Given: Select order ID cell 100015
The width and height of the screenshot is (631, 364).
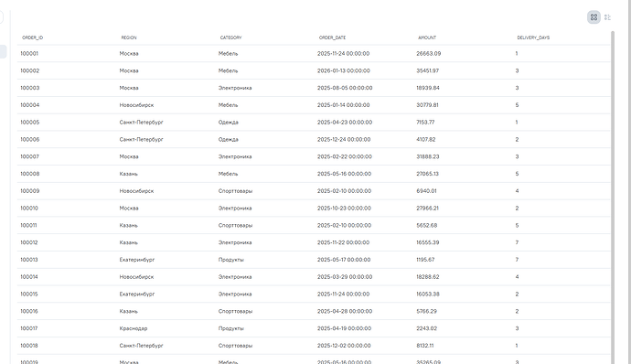Looking at the screenshot, I should (x=29, y=294).
